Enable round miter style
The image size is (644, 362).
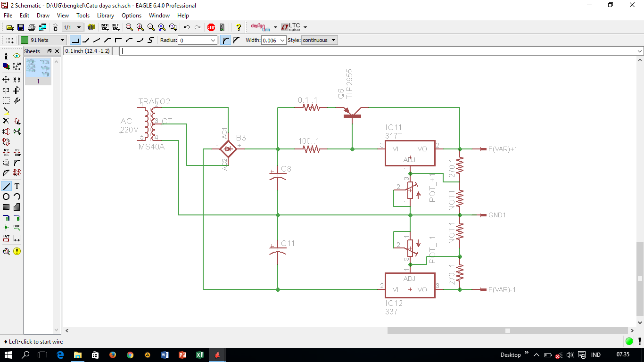pos(226,40)
